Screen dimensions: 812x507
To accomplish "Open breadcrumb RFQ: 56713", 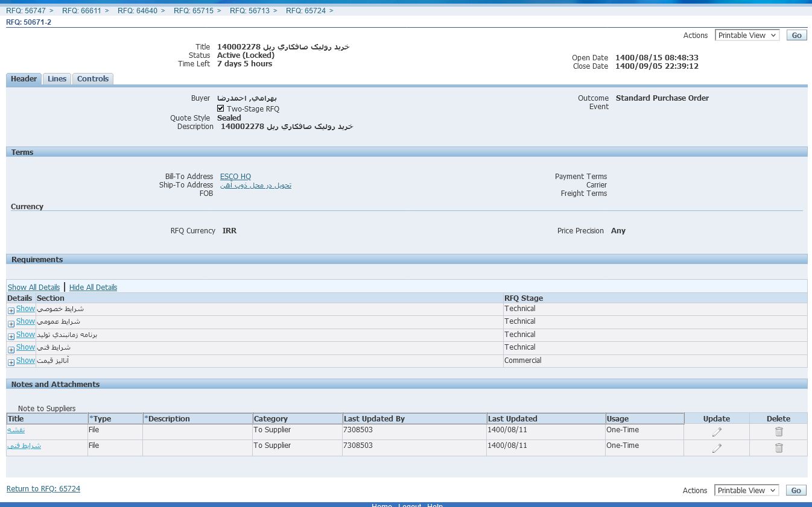I will (250, 11).
